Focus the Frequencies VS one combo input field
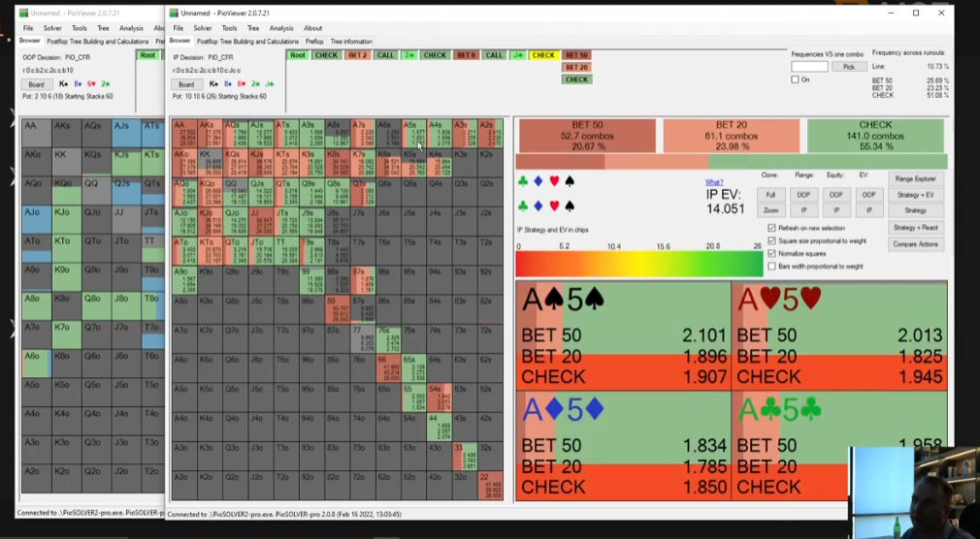This screenshot has width=980, height=539. [809, 67]
